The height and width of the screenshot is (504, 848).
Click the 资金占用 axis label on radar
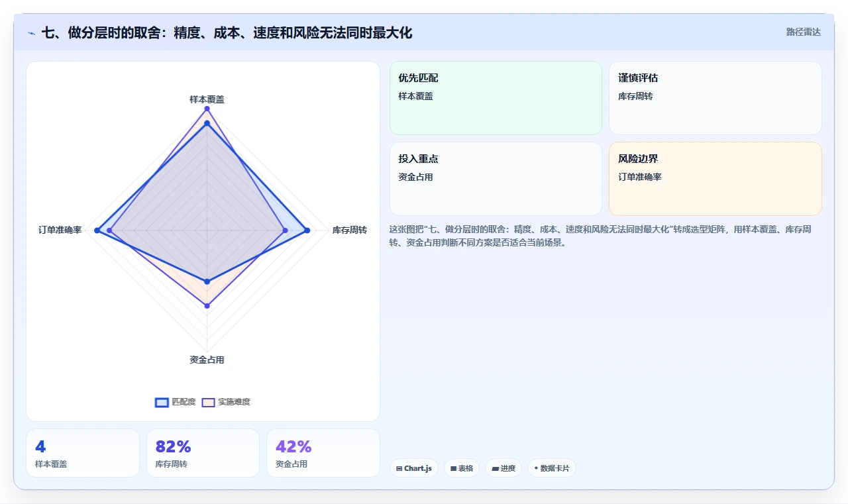207,360
